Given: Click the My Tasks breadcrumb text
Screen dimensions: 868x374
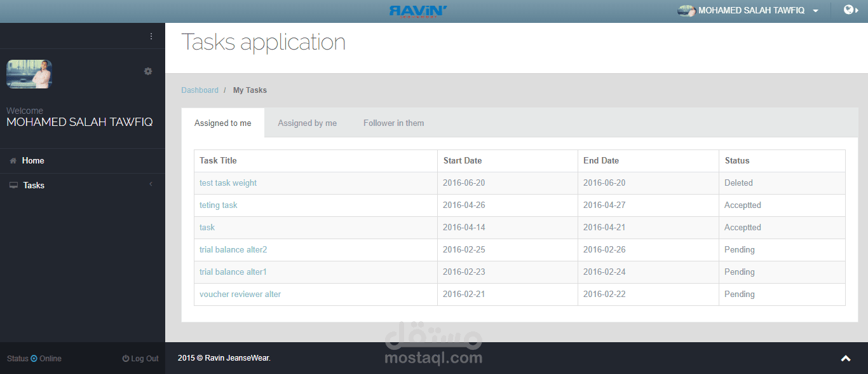Looking at the screenshot, I should click(x=250, y=90).
